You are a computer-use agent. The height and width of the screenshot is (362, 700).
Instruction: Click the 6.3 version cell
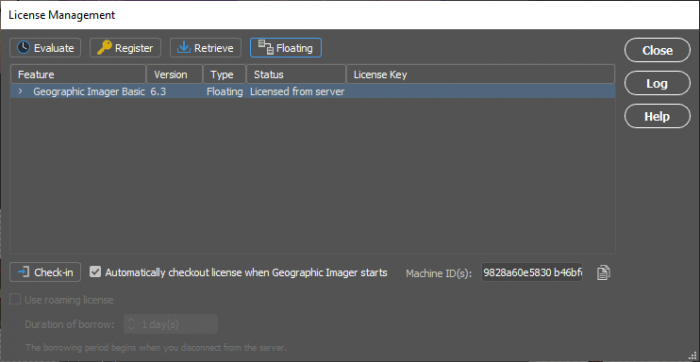tap(158, 92)
